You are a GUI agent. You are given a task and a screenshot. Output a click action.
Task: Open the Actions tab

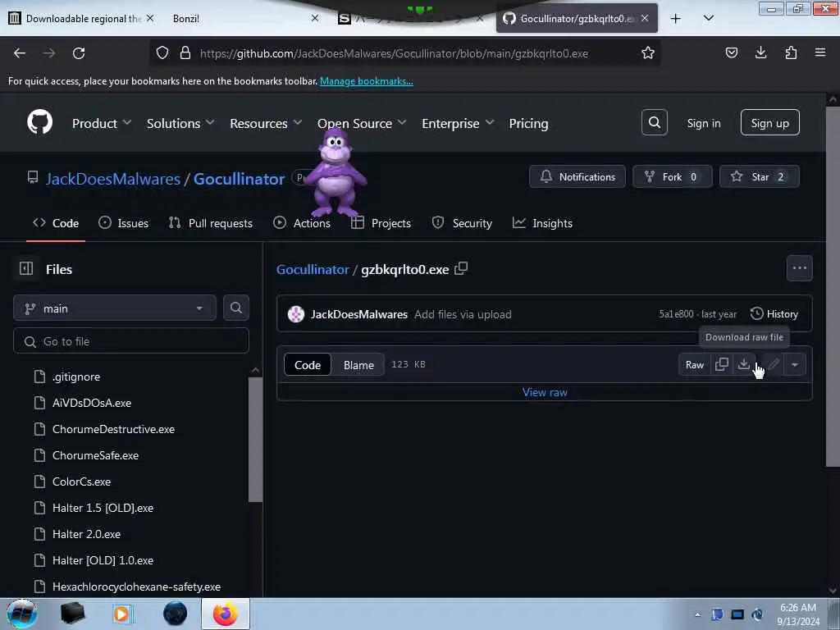pyautogui.click(x=302, y=223)
